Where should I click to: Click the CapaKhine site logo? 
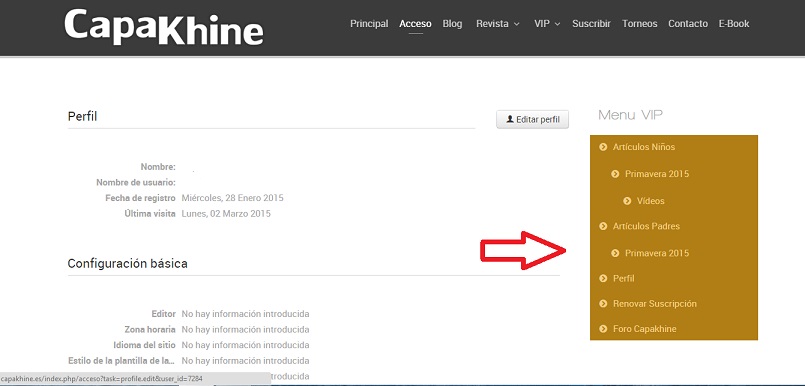pyautogui.click(x=164, y=26)
